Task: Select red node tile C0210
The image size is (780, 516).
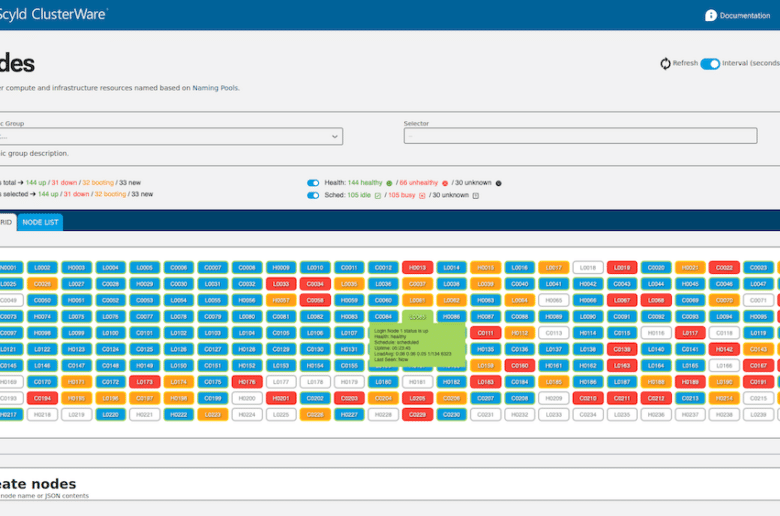Action: 588,399
